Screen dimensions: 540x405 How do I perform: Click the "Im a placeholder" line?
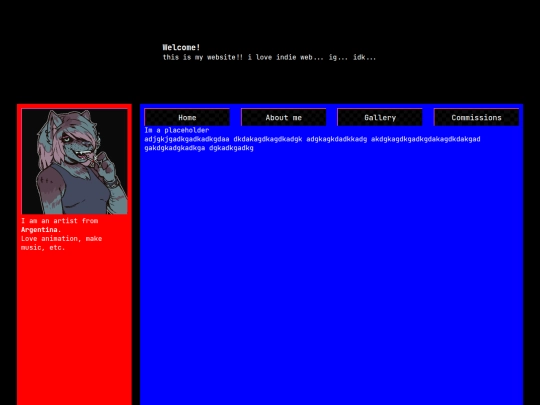[177, 130]
